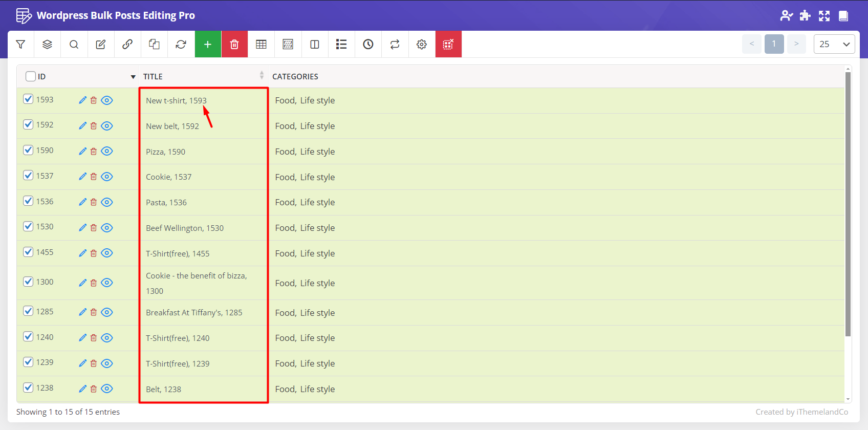Toggle the select-all checkbox in ID header

[31, 76]
